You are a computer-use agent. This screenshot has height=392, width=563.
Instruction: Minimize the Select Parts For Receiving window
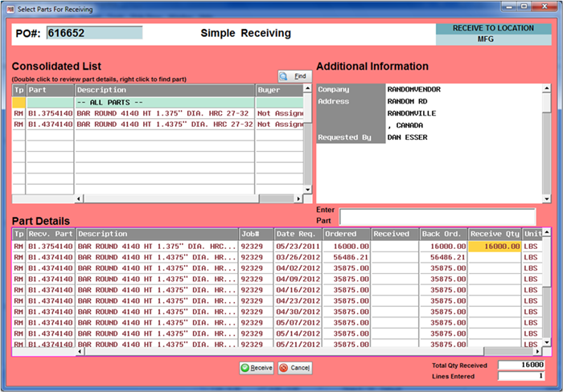point(509,6)
